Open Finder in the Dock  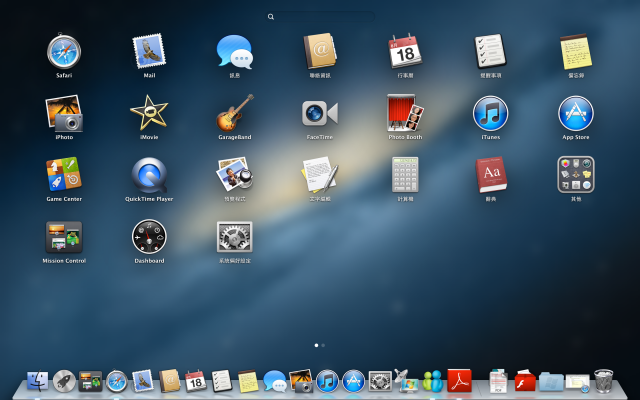coord(38,381)
